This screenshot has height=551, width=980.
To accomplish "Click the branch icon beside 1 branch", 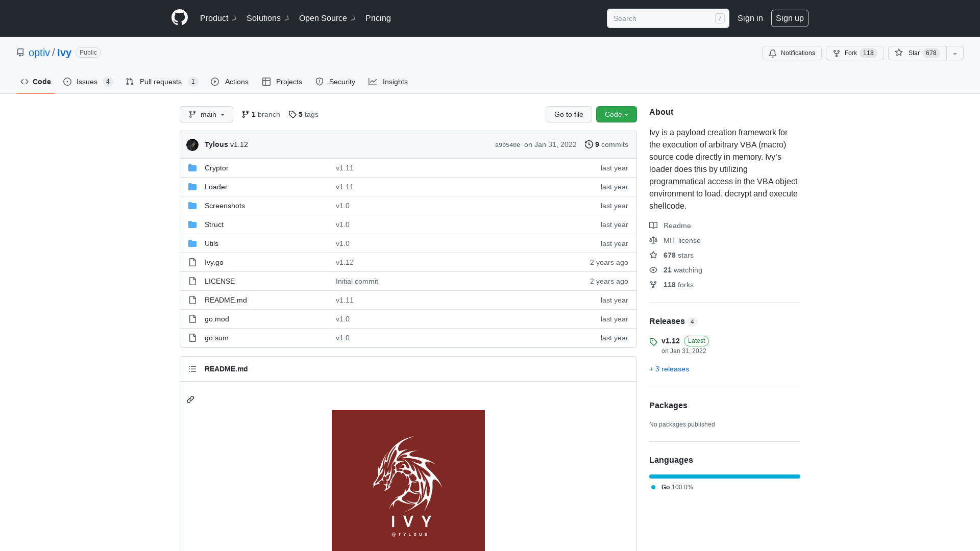I will tap(246, 114).
